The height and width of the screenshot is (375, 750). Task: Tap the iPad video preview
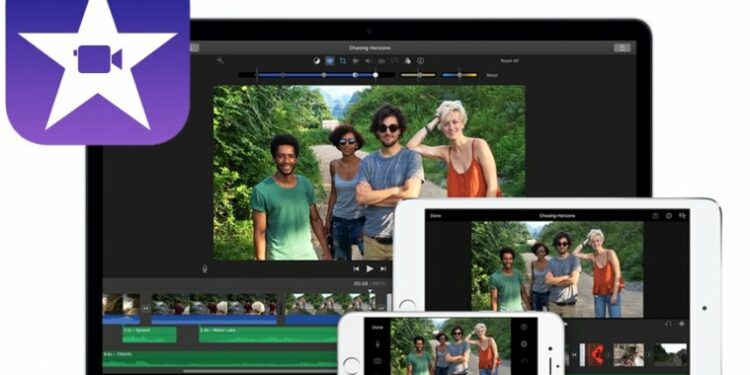pos(557,269)
